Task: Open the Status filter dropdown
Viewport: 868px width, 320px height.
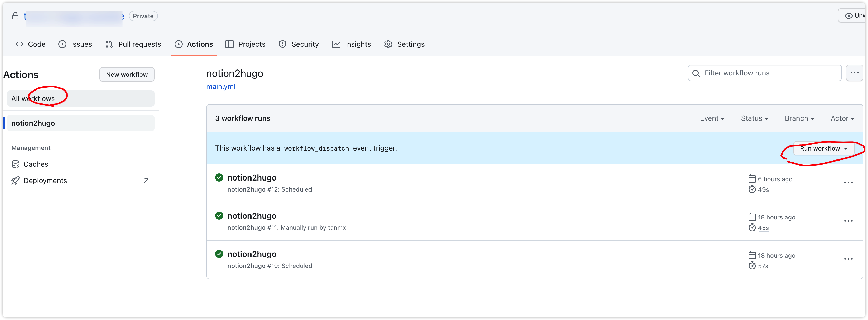Action: [755, 118]
